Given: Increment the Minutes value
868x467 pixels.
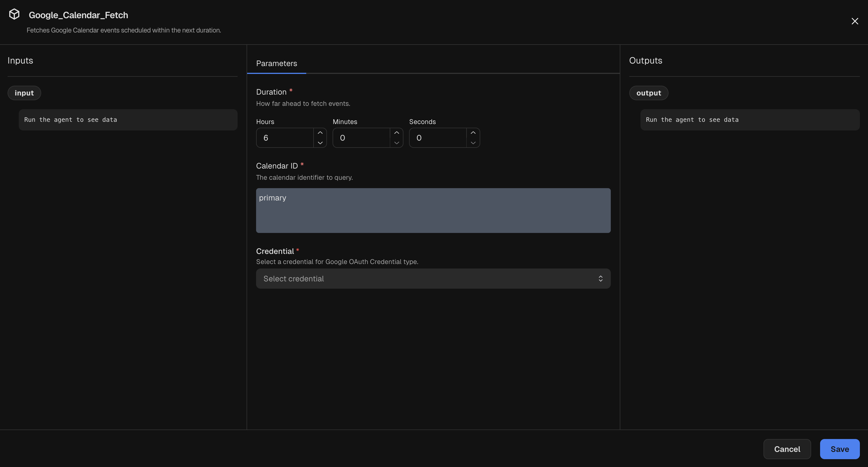Looking at the screenshot, I should coord(397,133).
